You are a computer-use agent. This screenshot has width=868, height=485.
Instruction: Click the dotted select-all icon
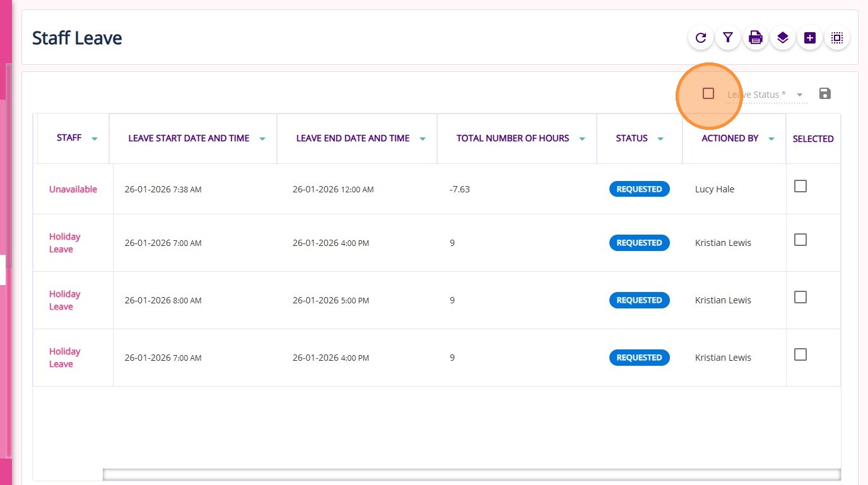[837, 38]
